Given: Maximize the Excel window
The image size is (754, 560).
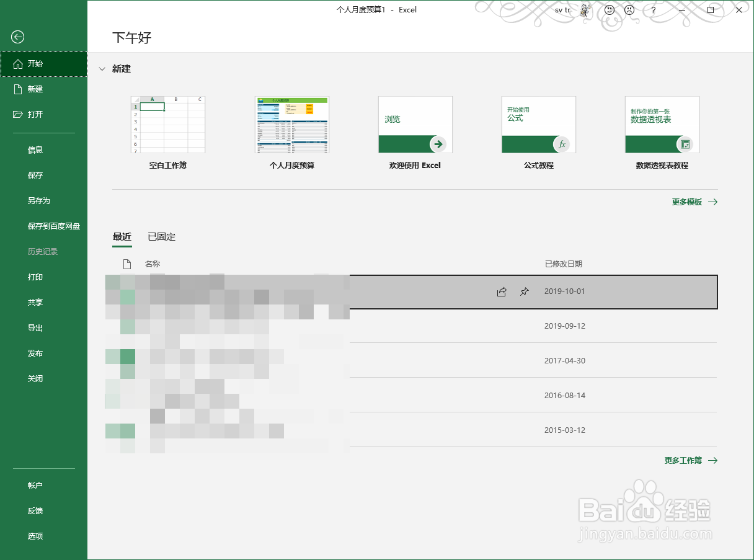Looking at the screenshot, I should click(711, 10).
